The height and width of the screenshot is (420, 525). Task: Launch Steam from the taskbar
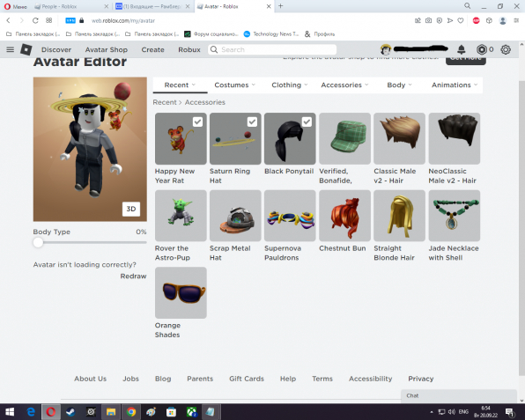[x=70, y=411]
